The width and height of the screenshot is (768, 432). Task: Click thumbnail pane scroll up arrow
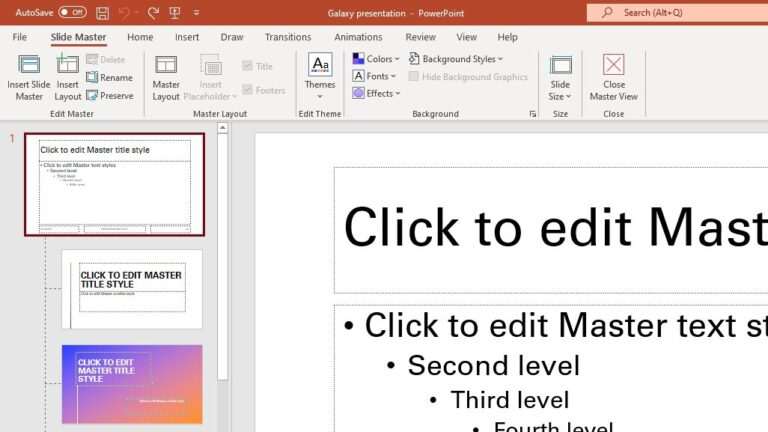[222, 128]
